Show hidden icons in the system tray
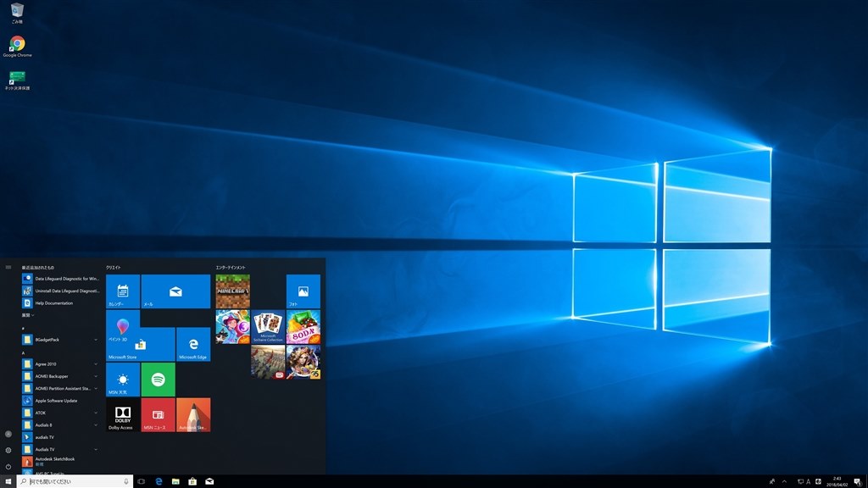 pyautogui.click(x=784, y=481)
